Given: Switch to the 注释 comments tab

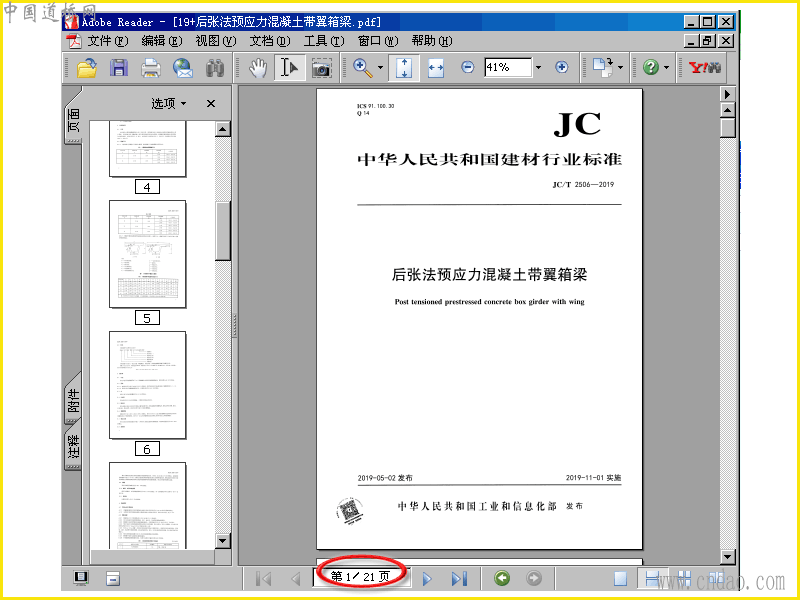Looking at the screenshot, I should (x=74, y=446).
